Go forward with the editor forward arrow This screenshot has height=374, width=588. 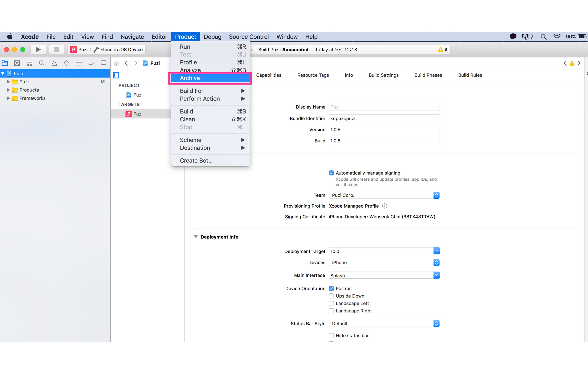[x=136, y=63]
